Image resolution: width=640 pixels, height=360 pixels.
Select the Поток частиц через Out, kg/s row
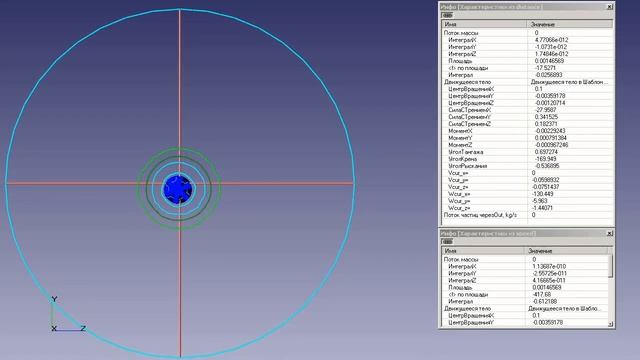point(527,215)
